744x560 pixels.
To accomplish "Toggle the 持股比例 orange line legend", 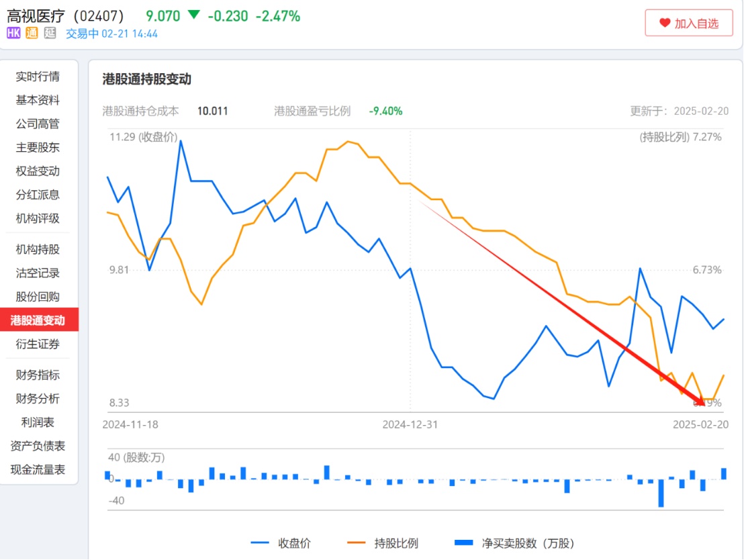I will (x=382, y=543).
